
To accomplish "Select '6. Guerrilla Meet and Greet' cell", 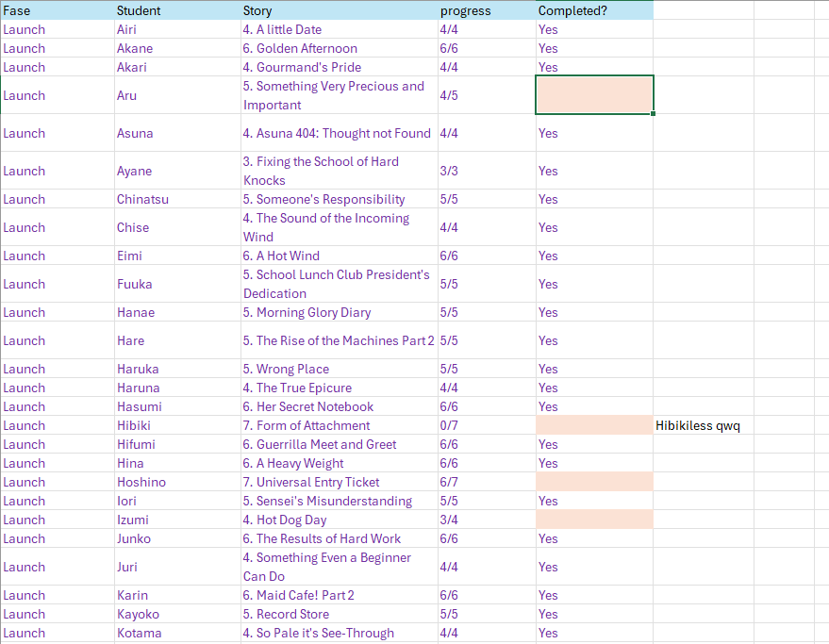I will click(x=339, y=445).
